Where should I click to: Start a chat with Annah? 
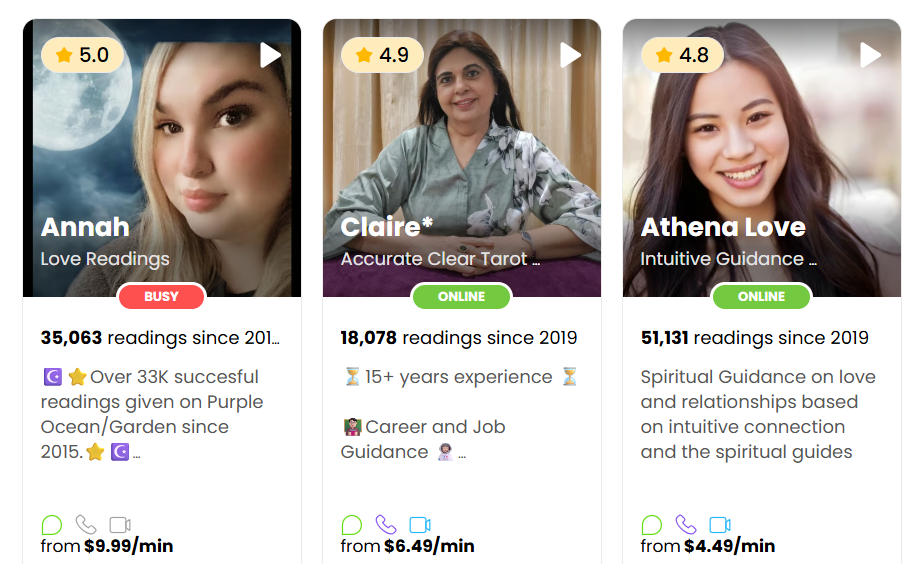point(52,525)
